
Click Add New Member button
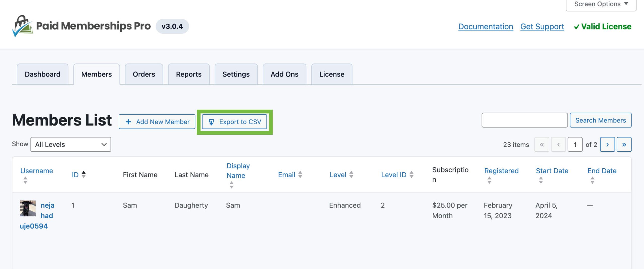click(x=157, y=122)
